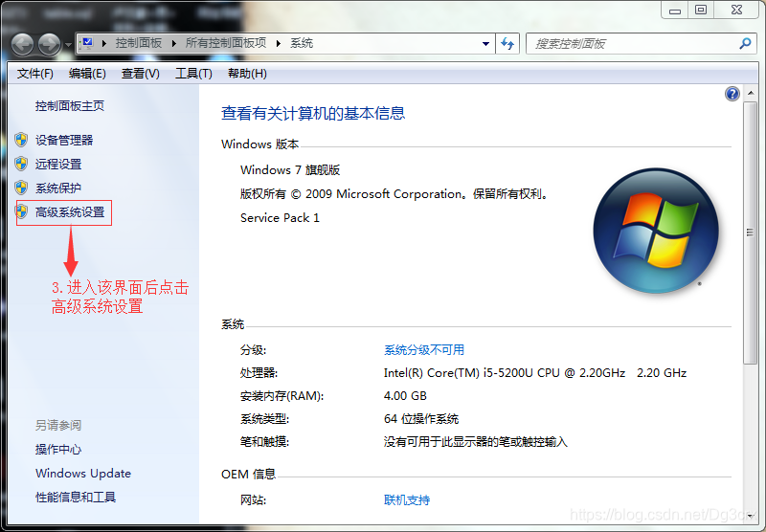
Task: Click shield icon beside 系统保护
Action: click(21, 188)
